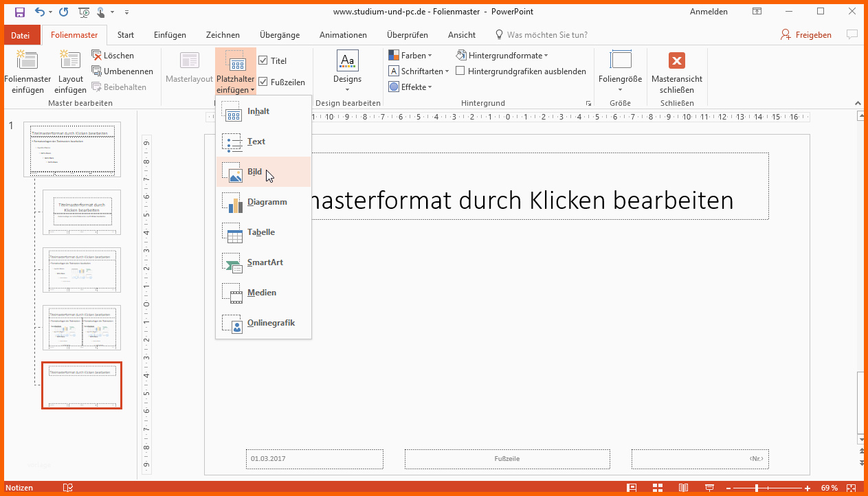Switch to the Start tab
Image resolution: width=868 pixels, height=496 pixels.
coord(126,35)
